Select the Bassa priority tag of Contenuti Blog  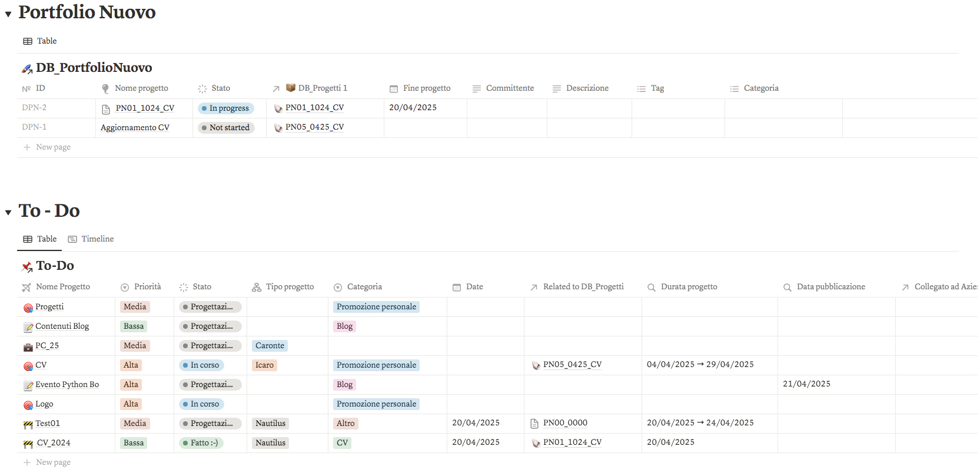pos(134,326)
